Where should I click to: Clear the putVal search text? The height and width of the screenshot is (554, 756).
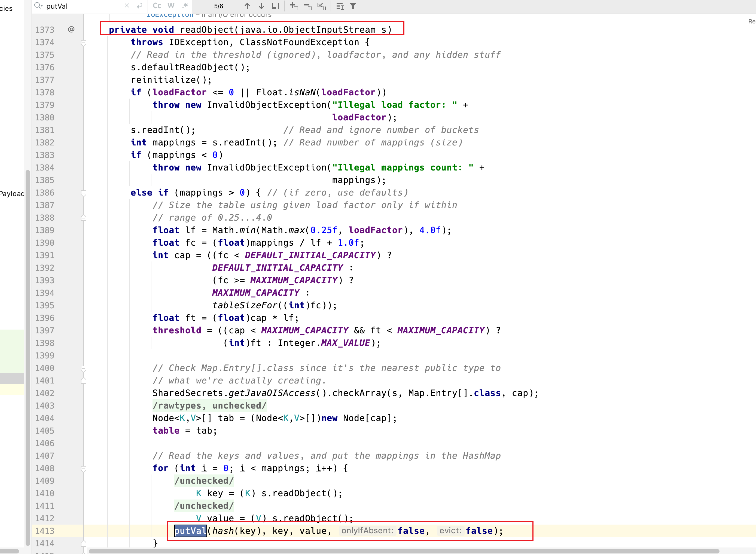click(127, 6)
